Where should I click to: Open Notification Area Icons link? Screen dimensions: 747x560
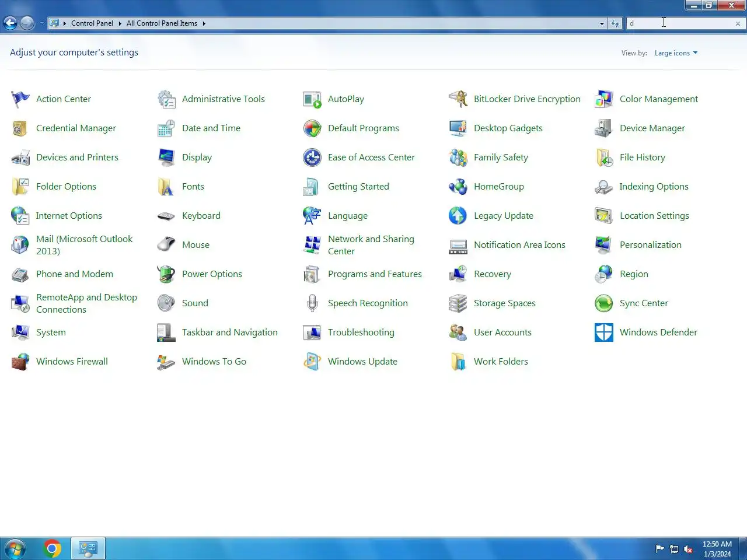[x=519, y=245]
